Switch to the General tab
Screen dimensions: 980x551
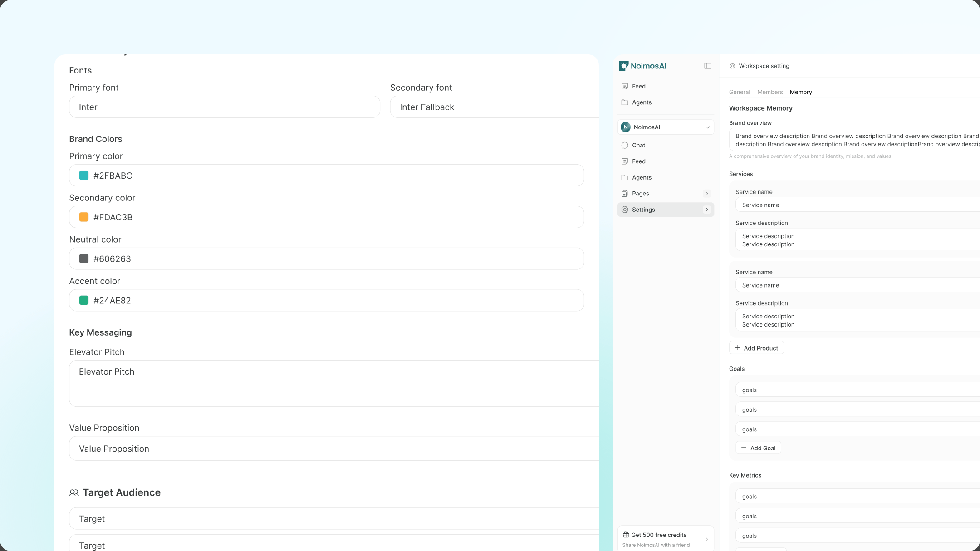click(x=740, y=92)
